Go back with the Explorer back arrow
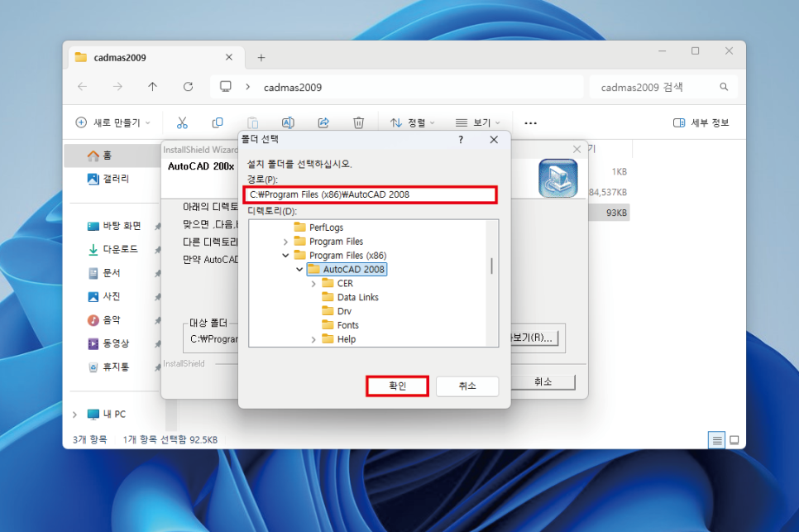 pyautogui.click(x=82, y=87)
